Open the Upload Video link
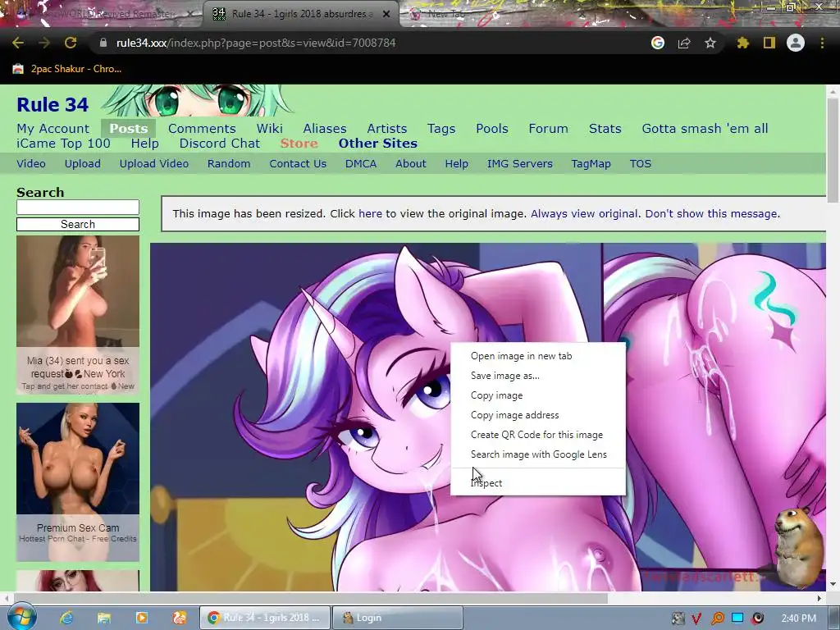 [153, 164]
